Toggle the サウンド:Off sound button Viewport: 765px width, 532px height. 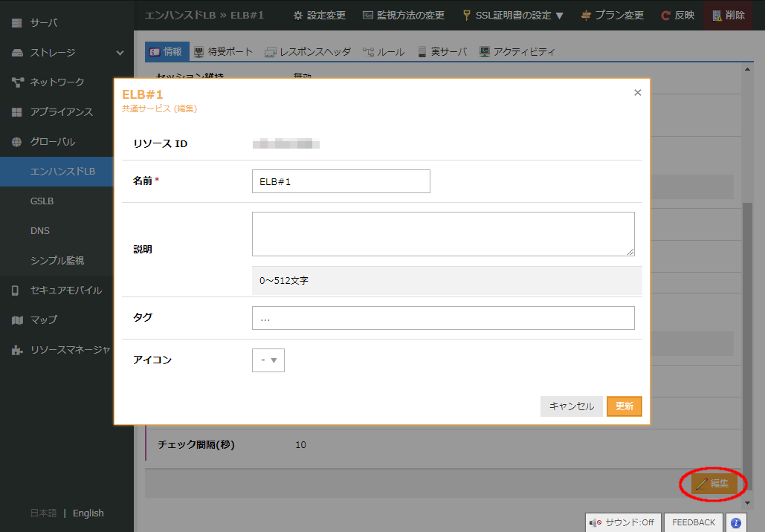point(622,522)
